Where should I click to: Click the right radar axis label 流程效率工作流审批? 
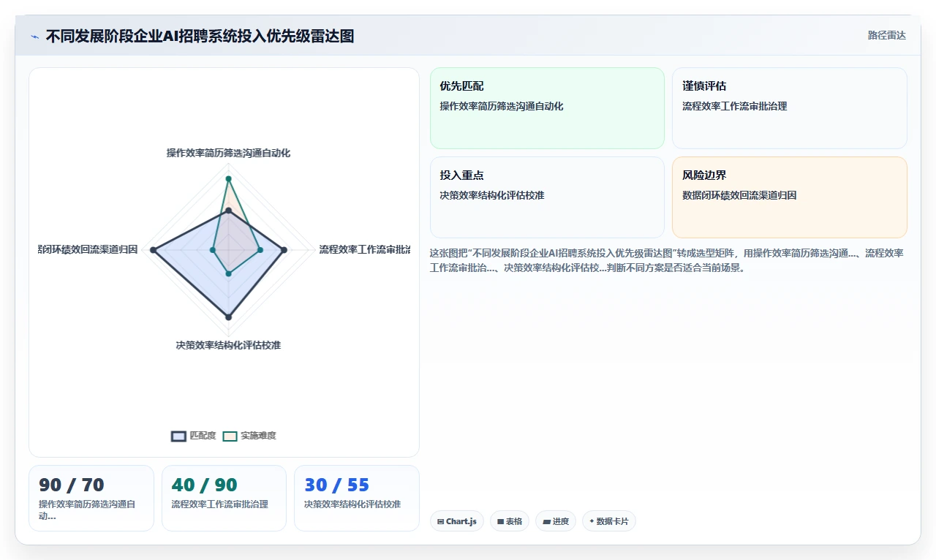[364, 249]
